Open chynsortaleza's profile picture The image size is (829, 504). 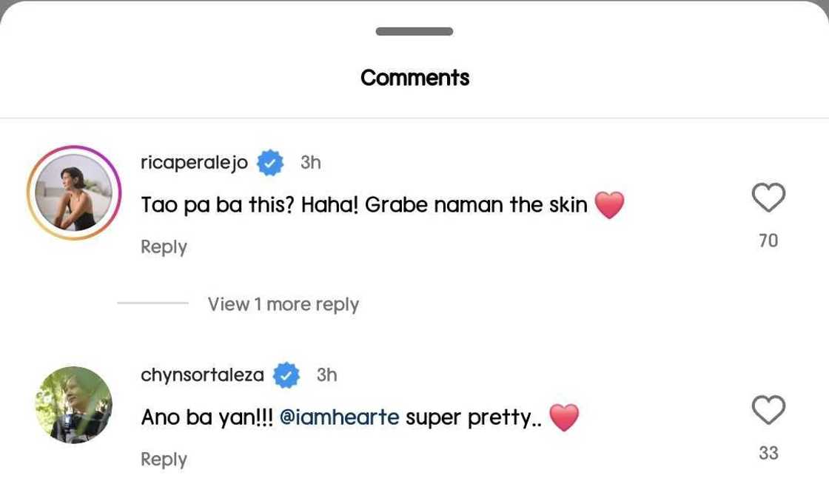pos(74,404)
